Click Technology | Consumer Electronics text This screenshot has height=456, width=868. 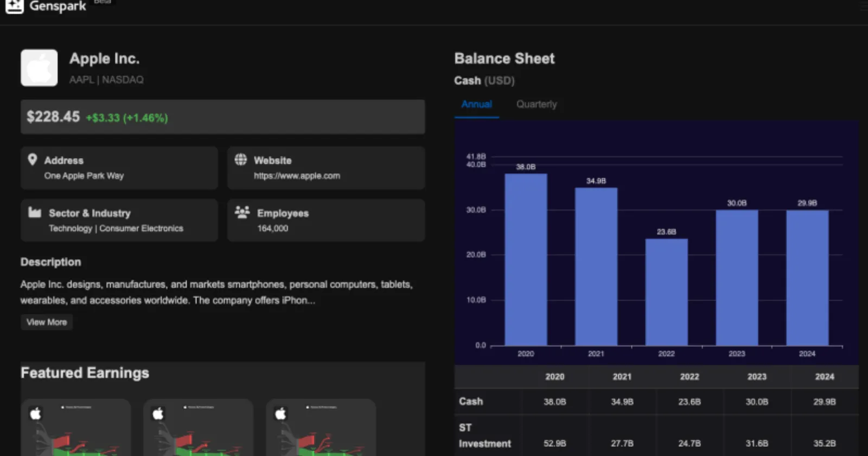point(116,229)
